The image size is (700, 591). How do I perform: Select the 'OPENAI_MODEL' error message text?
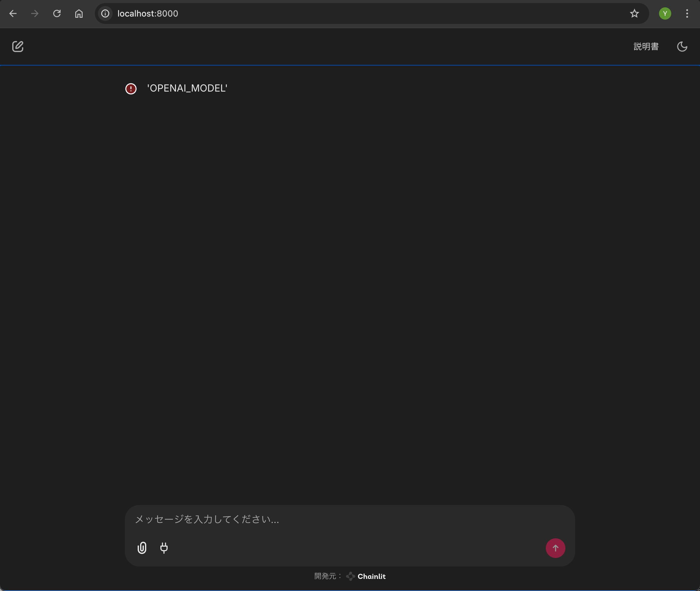point(187,88)
